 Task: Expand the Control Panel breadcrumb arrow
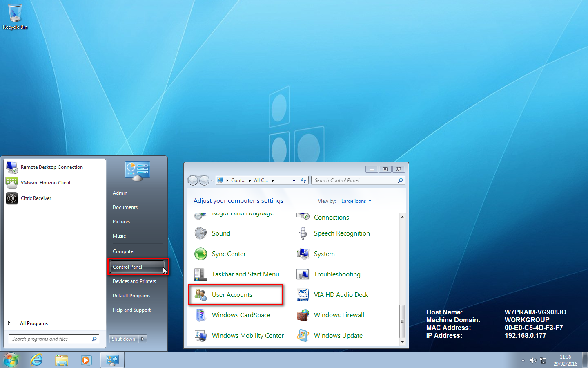(x=249, y=180)
